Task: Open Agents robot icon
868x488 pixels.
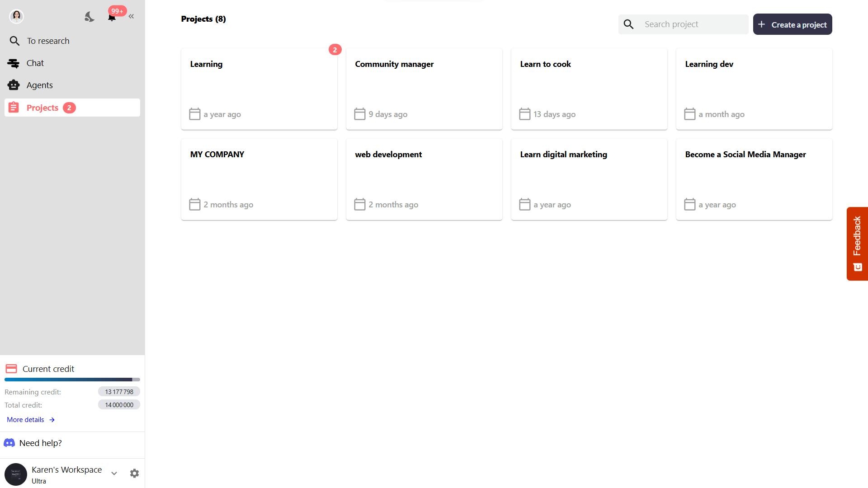Action: [x=14, y=85]
